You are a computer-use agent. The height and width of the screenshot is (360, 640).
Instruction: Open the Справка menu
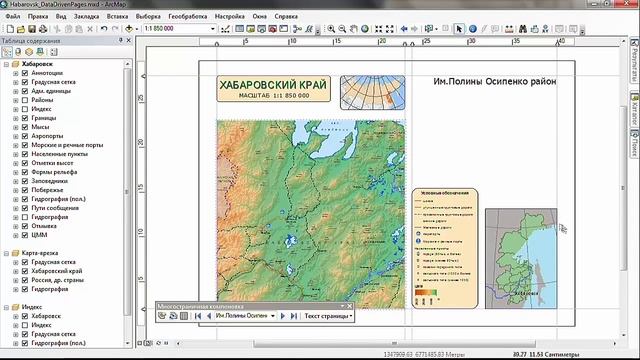(x=286, y=16)
